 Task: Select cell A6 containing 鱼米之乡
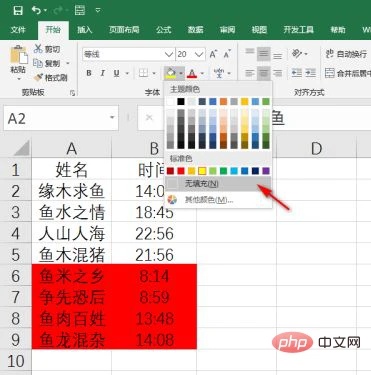(x=72, y=275)
